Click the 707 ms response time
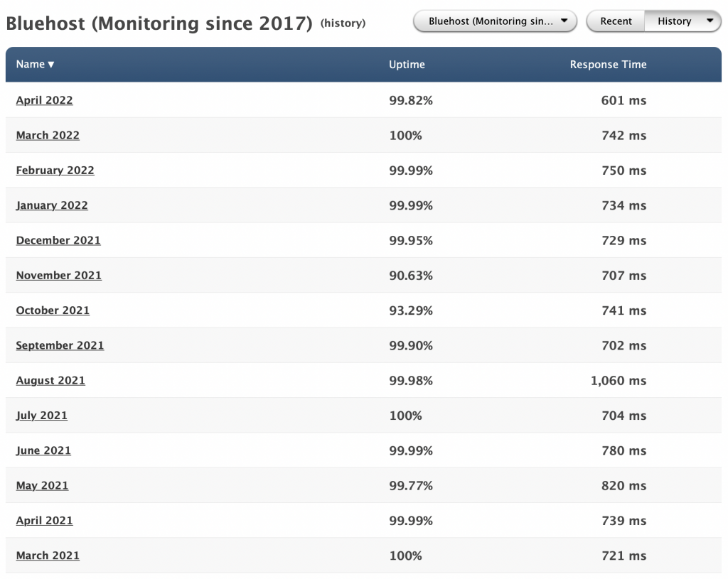This screenshot has height=579, width=728. pos(623,276)
